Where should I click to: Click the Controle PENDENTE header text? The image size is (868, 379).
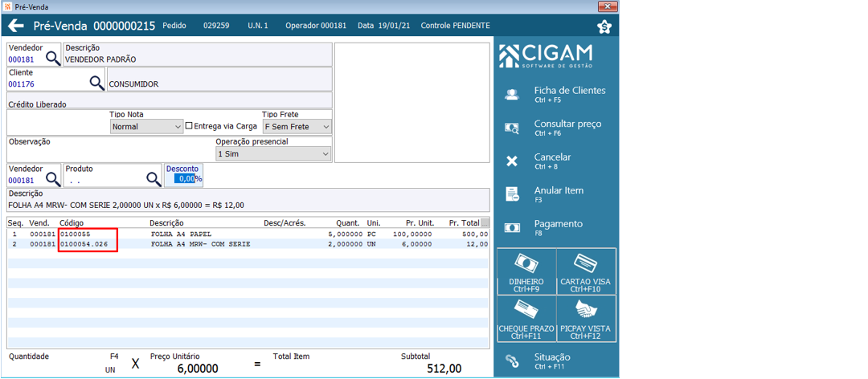pyautogui.click(x=456, y=26)
